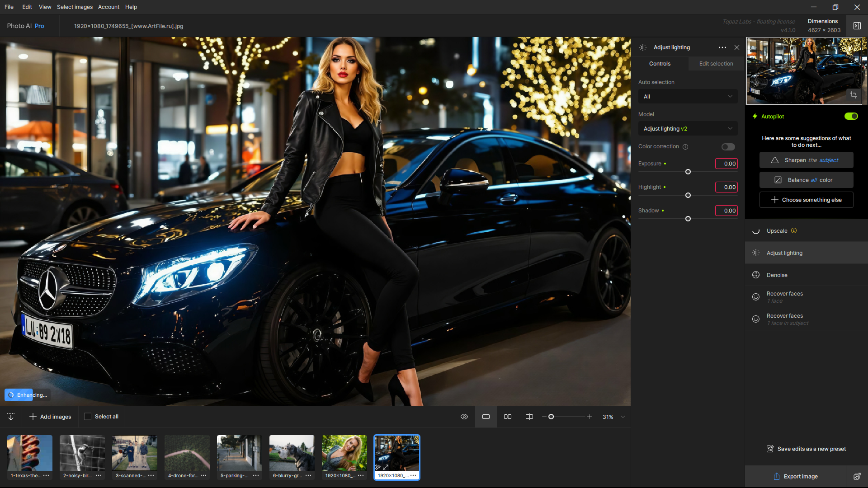
Task: Open the File menu
Action: pyautogui.click(x=9, y=7)
